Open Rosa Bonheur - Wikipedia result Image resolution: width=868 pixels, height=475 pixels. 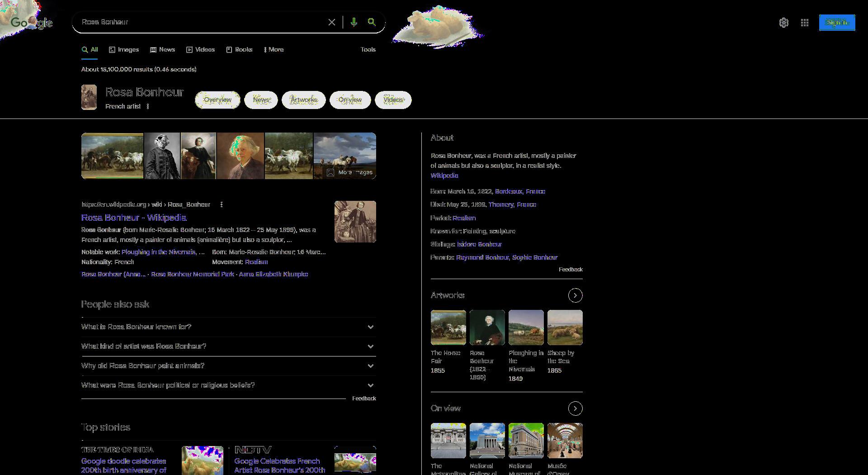point(134,218)
